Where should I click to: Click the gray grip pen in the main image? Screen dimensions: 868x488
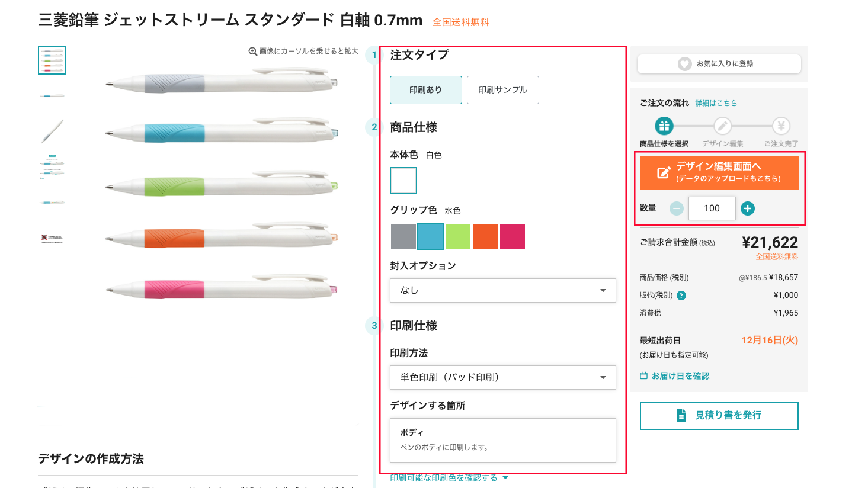[222, 82]
